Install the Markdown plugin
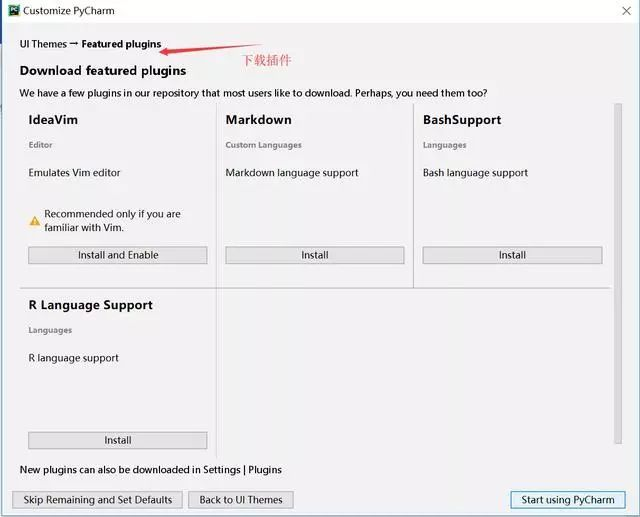Viewport: 640px width, 517px height. tap(315, 255)
